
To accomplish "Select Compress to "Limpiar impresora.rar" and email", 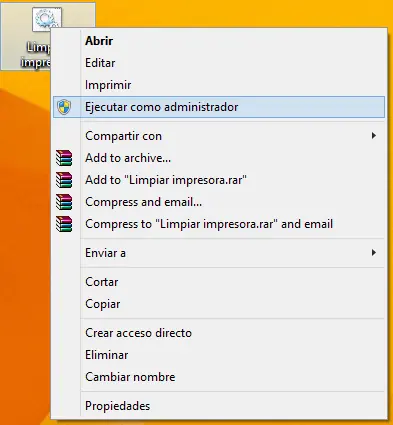I will pos(219,224).
